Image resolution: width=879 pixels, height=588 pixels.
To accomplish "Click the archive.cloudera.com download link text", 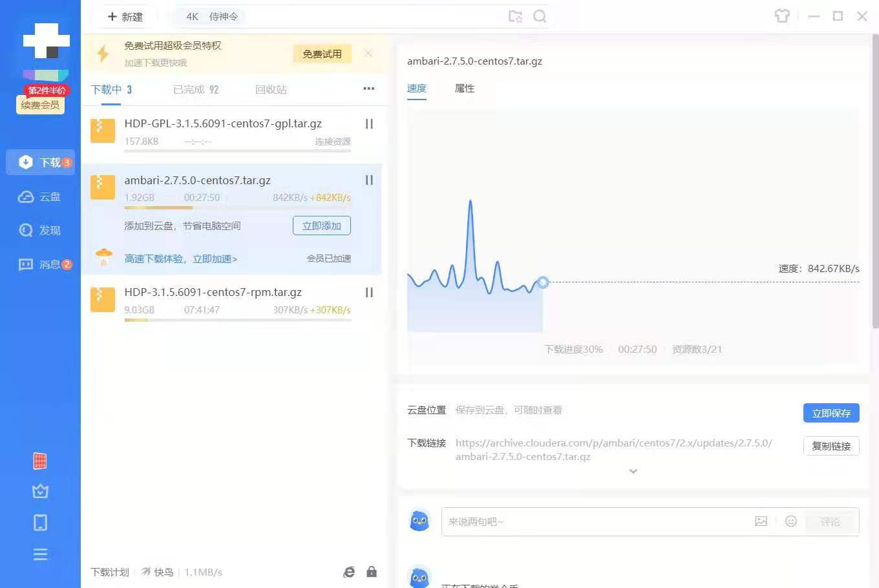I will 614,450.
